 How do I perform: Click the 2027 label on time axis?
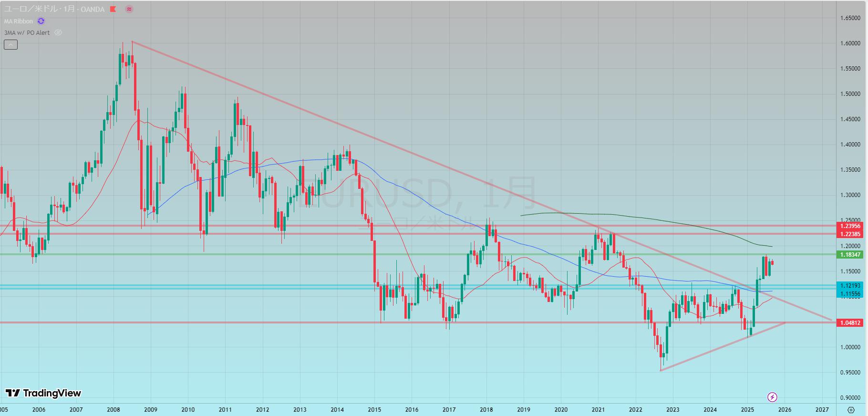click(822, 409)
